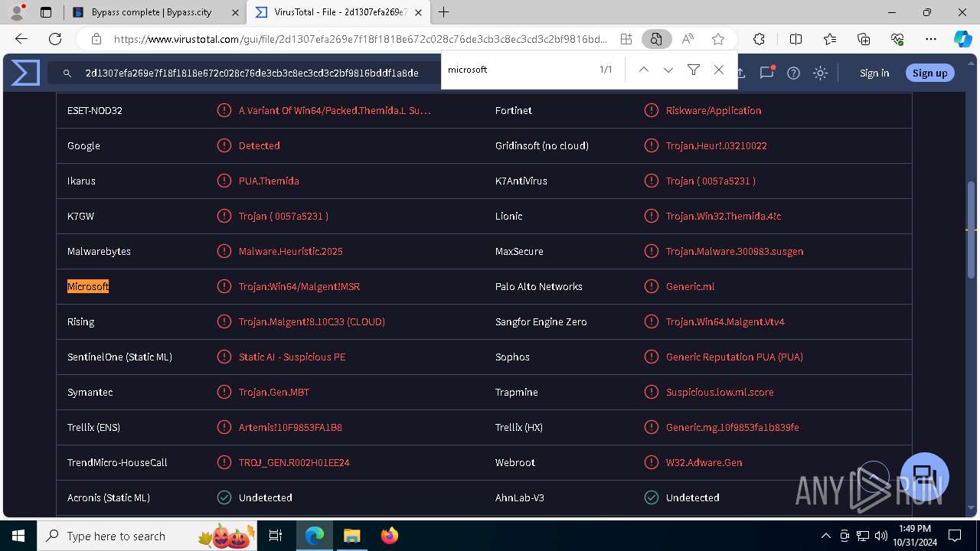Open tab actions menu icon
This screenshot has width=980, height=551.
click(46, 12)
